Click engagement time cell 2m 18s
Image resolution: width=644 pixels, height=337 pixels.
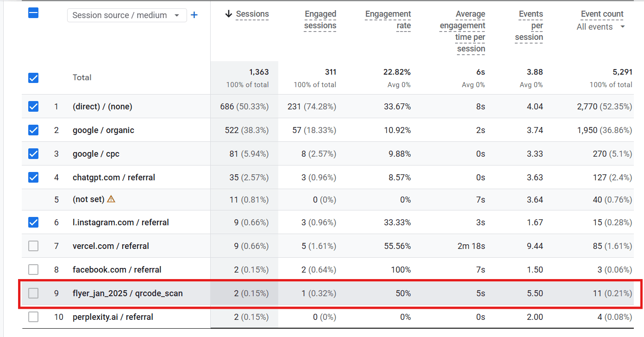[471, 246]
